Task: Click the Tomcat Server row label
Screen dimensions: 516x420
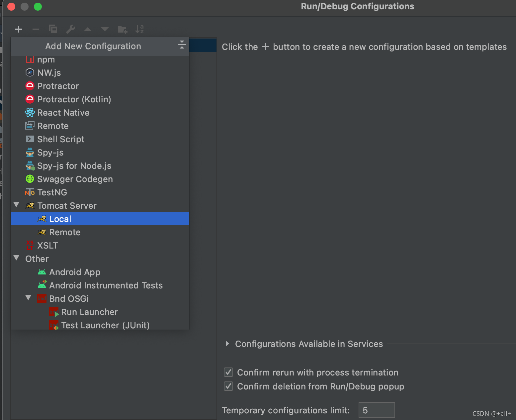Action: pyautogui.click(x=67, y=206)
